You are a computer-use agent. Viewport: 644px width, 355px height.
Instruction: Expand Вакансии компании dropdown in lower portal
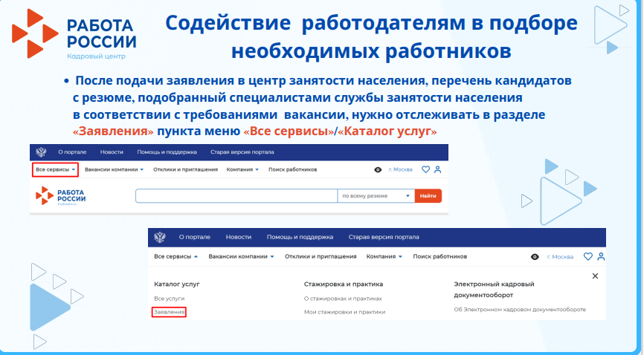241,256
